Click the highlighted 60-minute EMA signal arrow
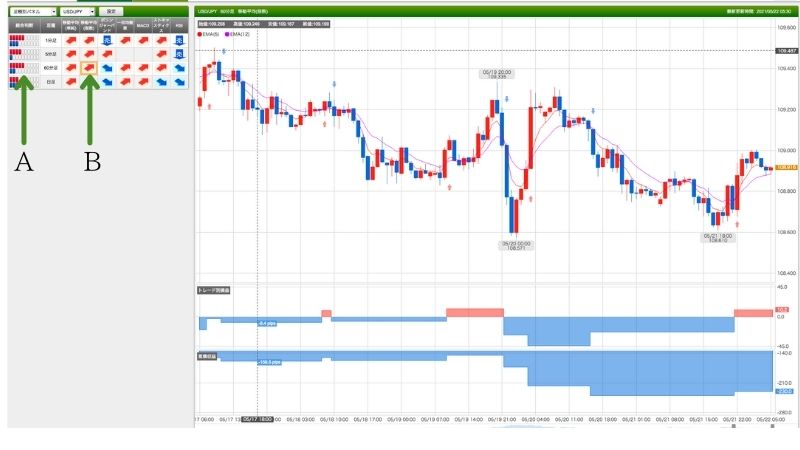 pyautogui.click(x=90, y=67)
